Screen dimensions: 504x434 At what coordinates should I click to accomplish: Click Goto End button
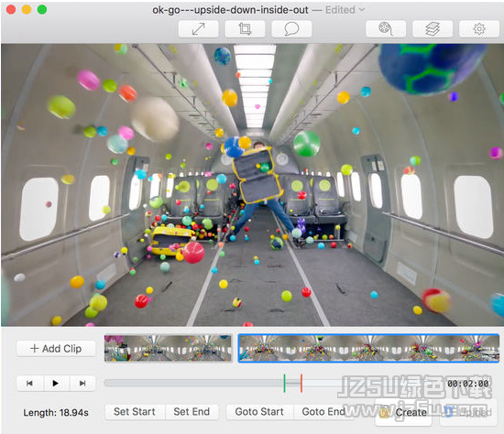click(x=323, y=412)
